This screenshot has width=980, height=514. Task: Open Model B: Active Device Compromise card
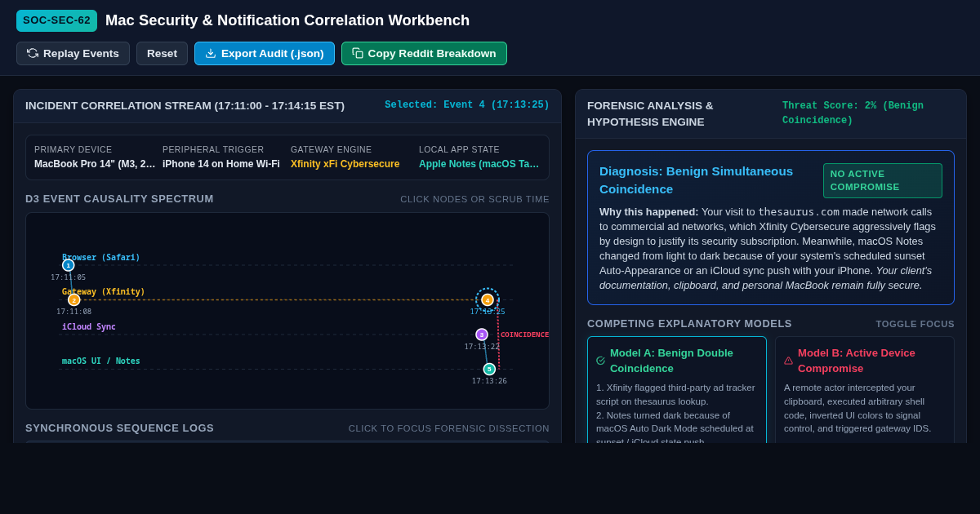(x=865, y=390)
